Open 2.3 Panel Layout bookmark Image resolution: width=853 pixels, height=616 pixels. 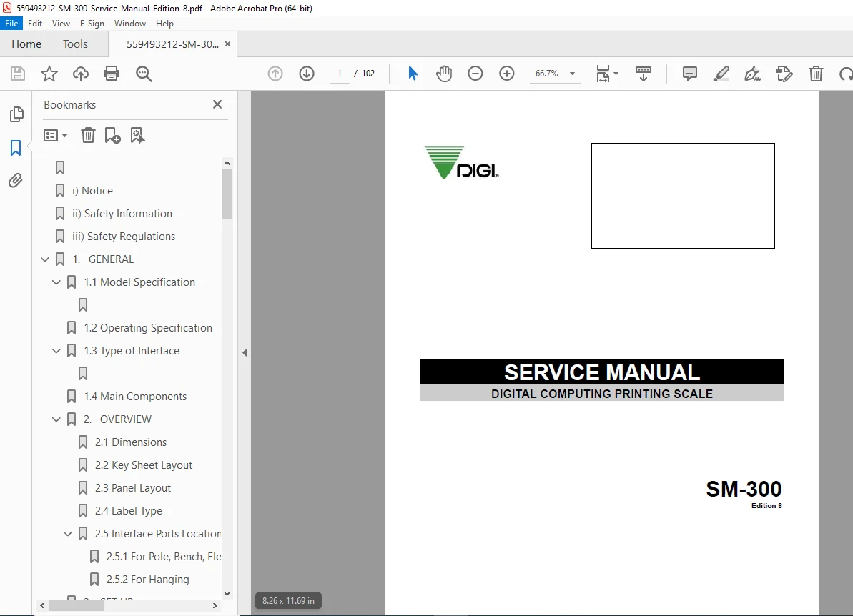pos(133,487)
